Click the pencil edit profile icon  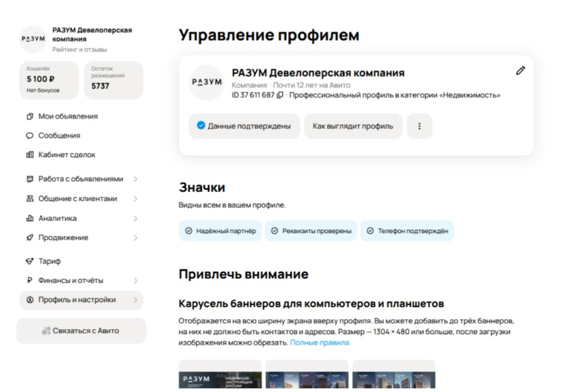point(521,70)
